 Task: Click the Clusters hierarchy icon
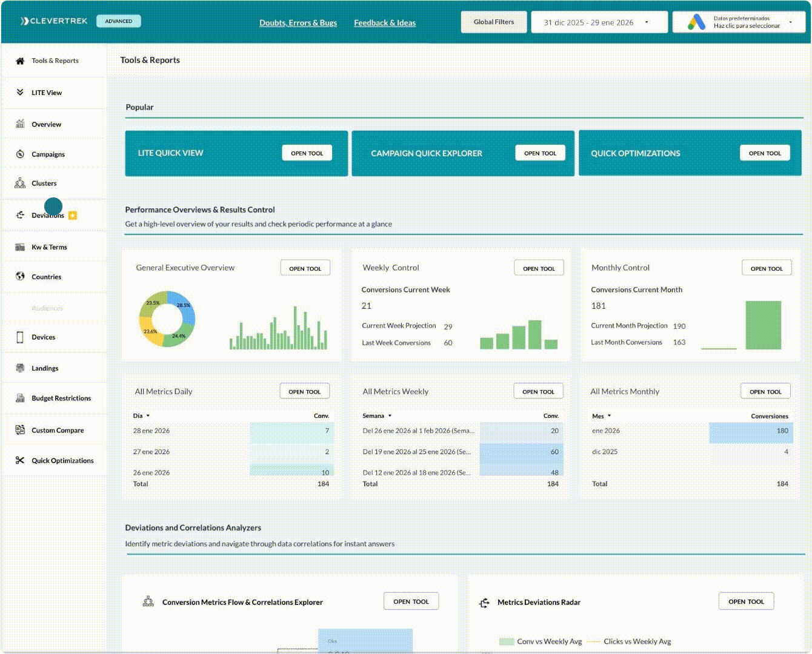(20, 183)
